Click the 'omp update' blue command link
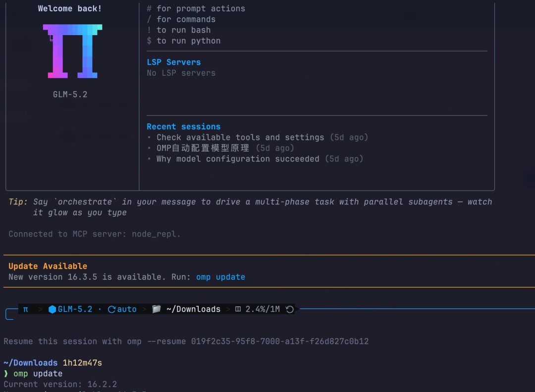535x392 pixels. pyautogui.click(x=220, y=277)
